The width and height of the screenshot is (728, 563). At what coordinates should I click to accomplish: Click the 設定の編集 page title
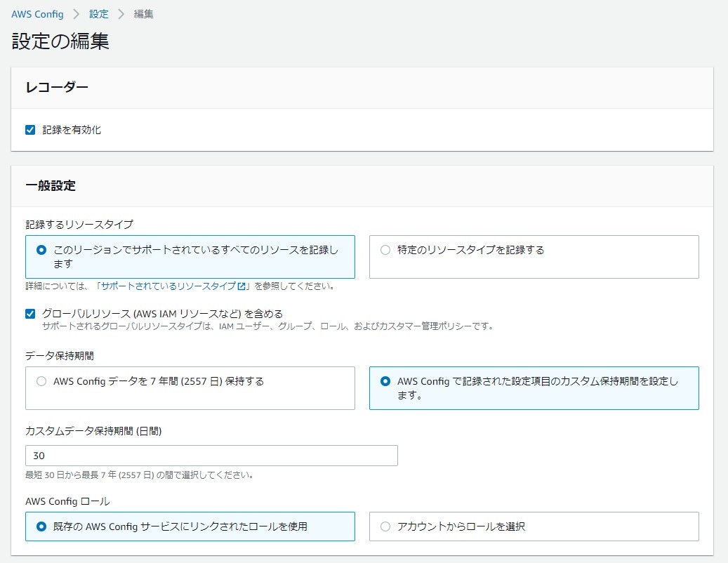pyautogui.click(x=60, y=41)
